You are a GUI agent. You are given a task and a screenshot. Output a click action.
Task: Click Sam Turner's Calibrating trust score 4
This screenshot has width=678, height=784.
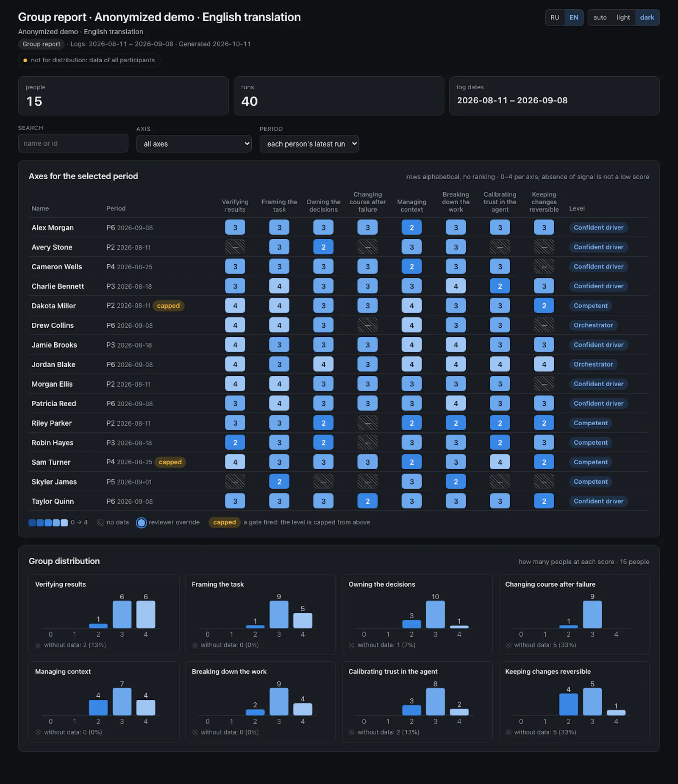coord(500,462)
